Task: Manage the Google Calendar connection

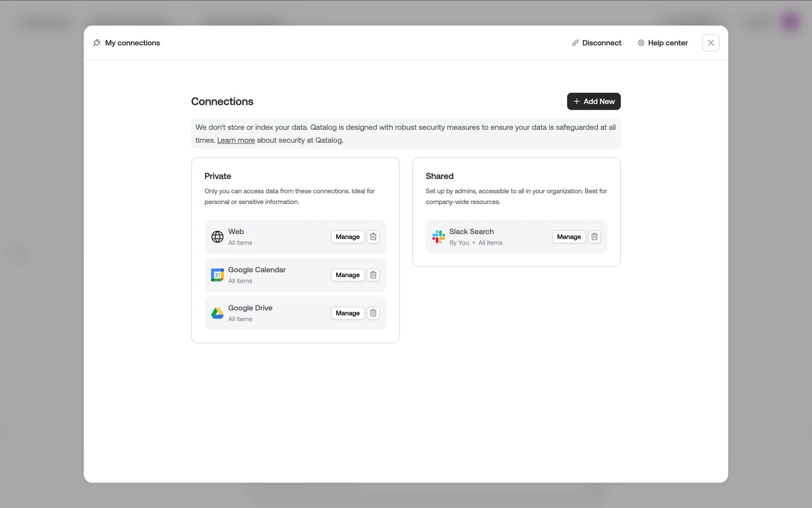Action: coord(347,275)
